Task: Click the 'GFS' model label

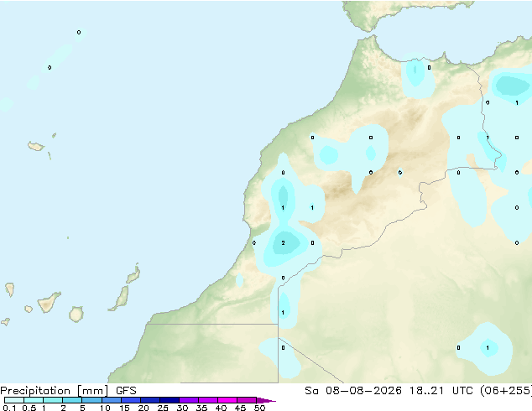Action: click(x=126, y=391)
